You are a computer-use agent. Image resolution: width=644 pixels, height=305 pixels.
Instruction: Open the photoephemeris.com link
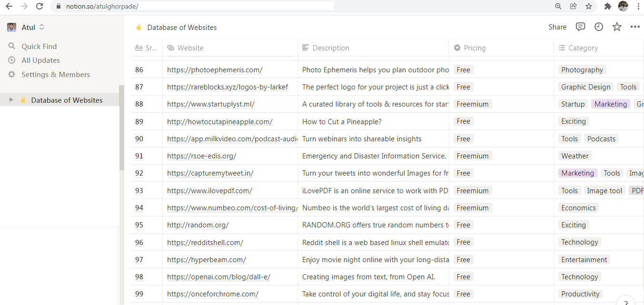[x=215, y=70]
